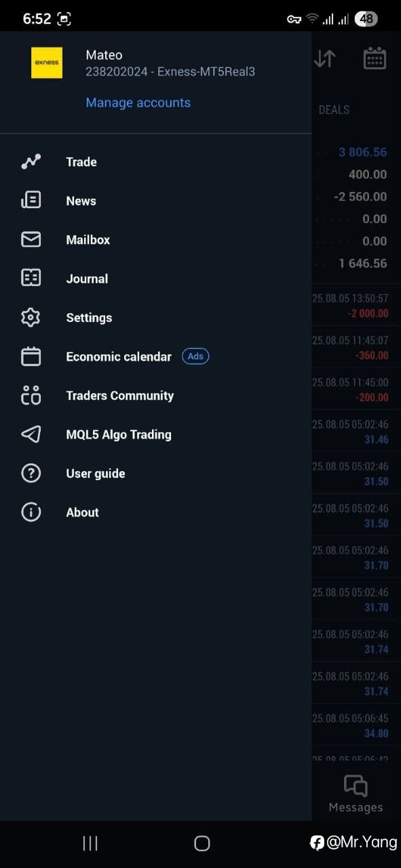This screenshot has width=401, height=868.
Task: Tap the Ads badge beside Economic calendar
Action: point(195,356)
